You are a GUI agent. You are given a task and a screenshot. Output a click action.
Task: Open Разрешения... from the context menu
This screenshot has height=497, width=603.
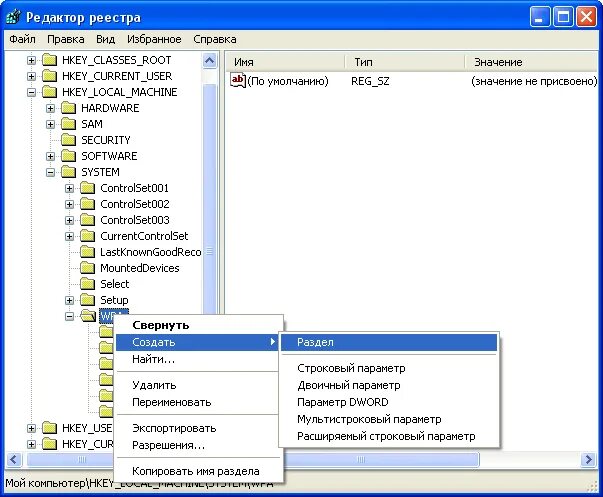point(197,445)
